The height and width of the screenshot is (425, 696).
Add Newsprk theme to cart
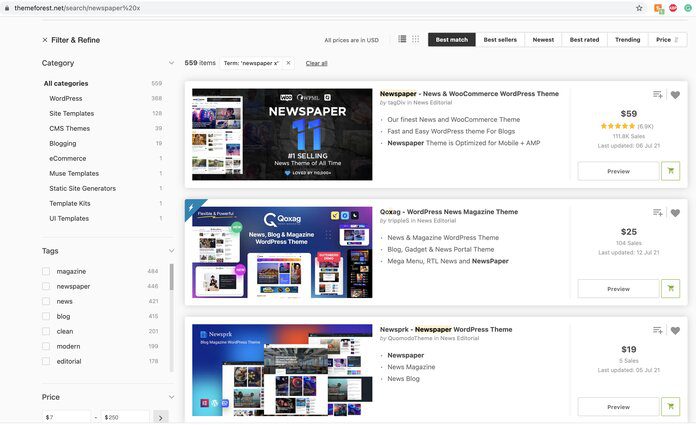[x=670, y=407]
